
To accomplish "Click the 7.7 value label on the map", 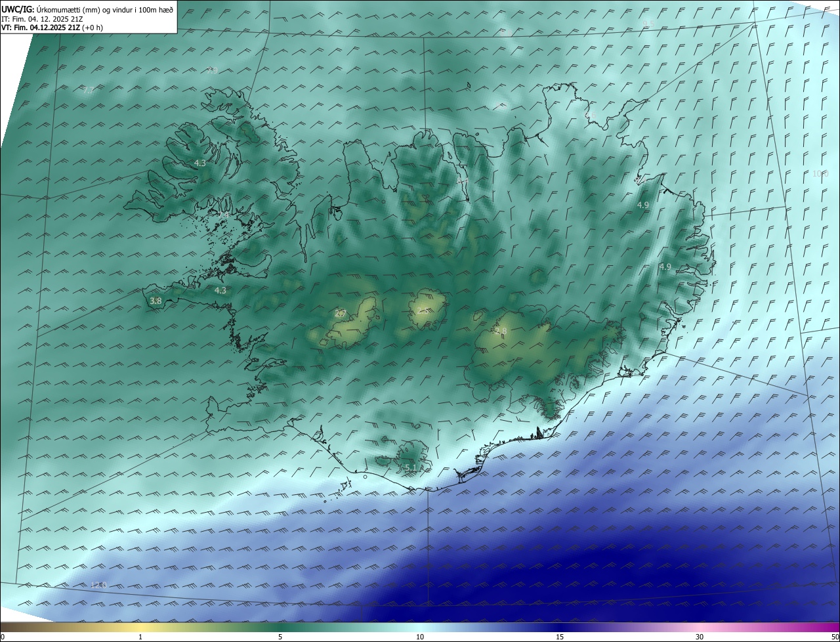I will click(x=89, y=90).
